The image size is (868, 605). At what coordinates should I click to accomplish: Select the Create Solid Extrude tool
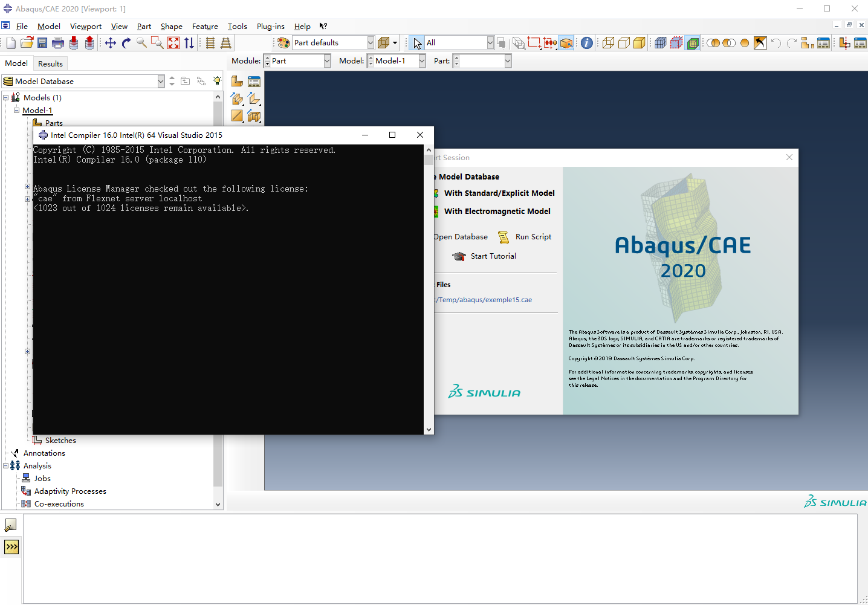pyautogui.click(x=237, y=99)
